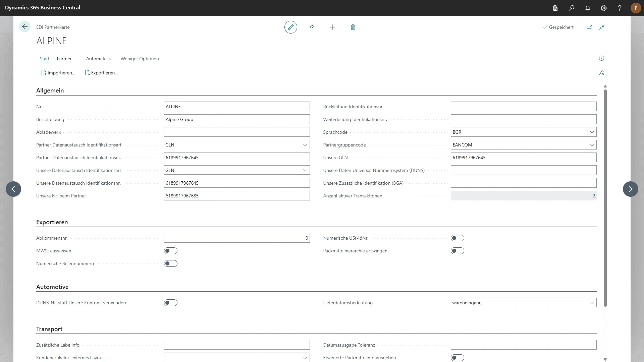The height and width of the screenshot is (362, 644).
Task: Click the pin action bar icon
Action: (602, 73)
